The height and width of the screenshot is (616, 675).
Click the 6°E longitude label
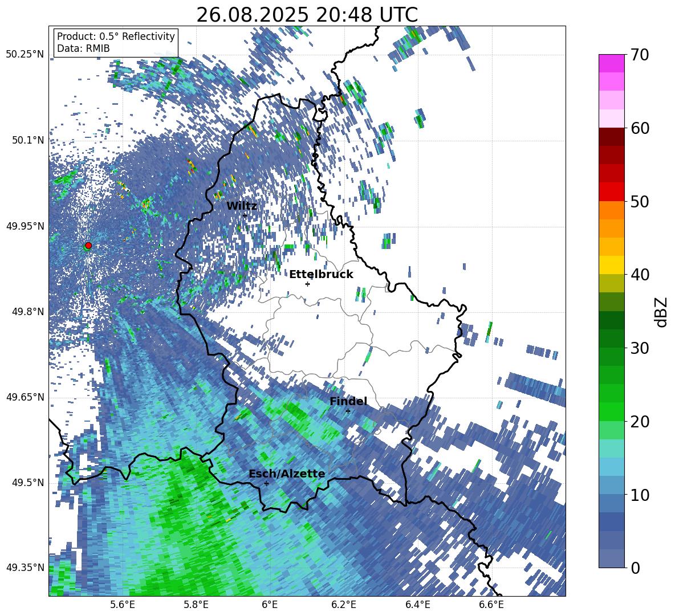click(270, 605)
